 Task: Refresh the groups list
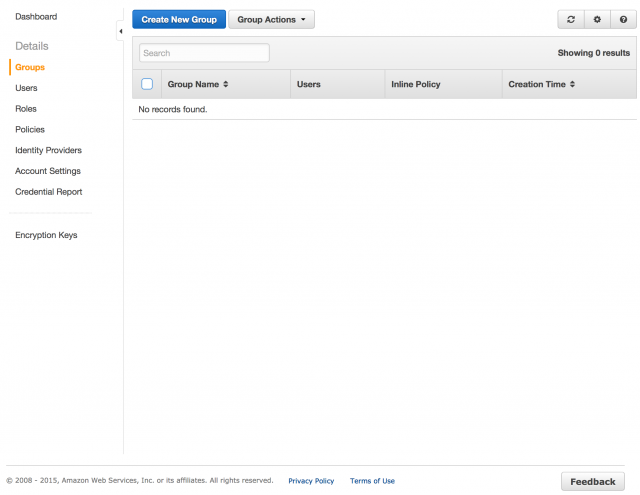pos(571,20)
